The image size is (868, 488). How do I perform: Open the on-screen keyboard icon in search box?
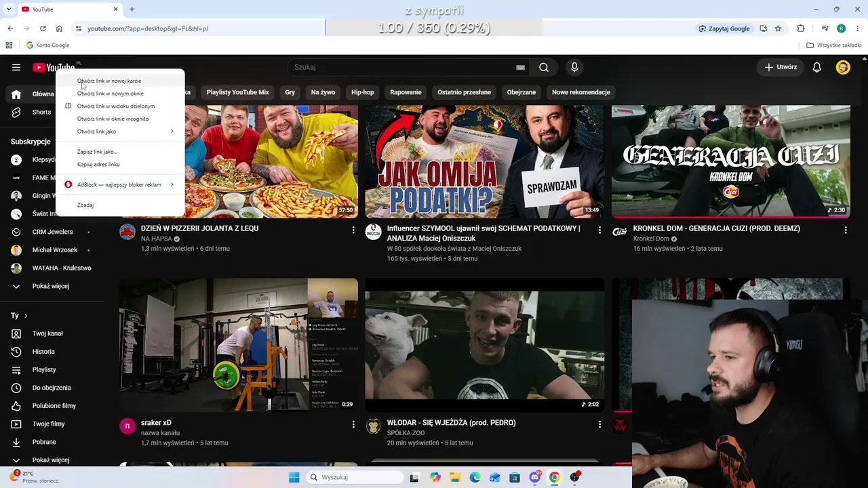click(520, 67)
